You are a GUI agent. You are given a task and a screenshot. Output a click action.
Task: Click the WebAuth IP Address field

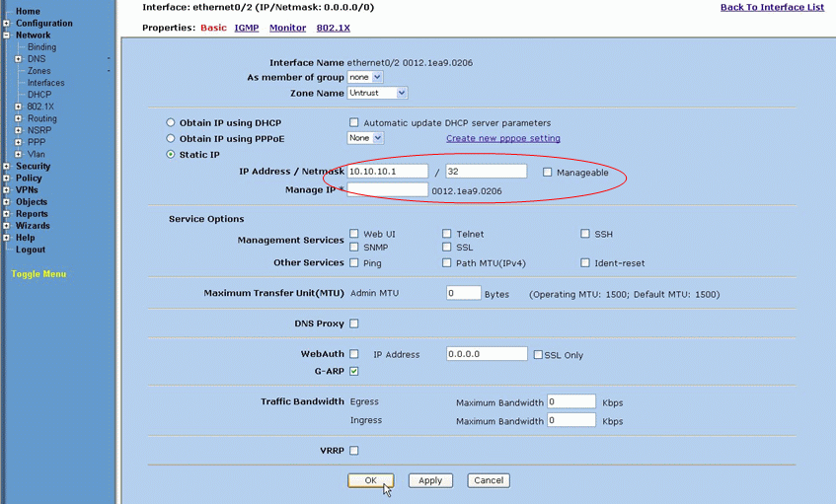[x=487, y=354]
